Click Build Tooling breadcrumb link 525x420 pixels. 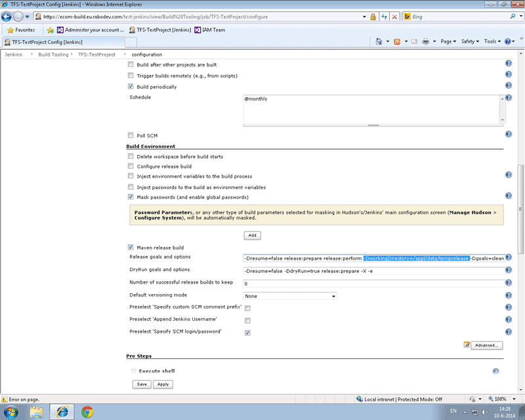click(53, 54)
